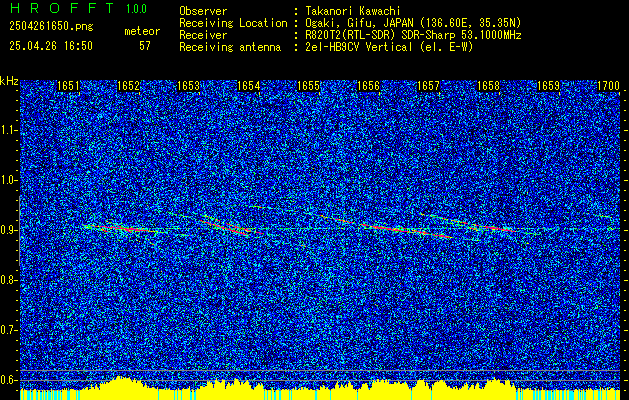The width and height of the screenshot is (629, 400).
Task: Click the date stamp 25.04.26 16:50
Action: tap(51, 46)
